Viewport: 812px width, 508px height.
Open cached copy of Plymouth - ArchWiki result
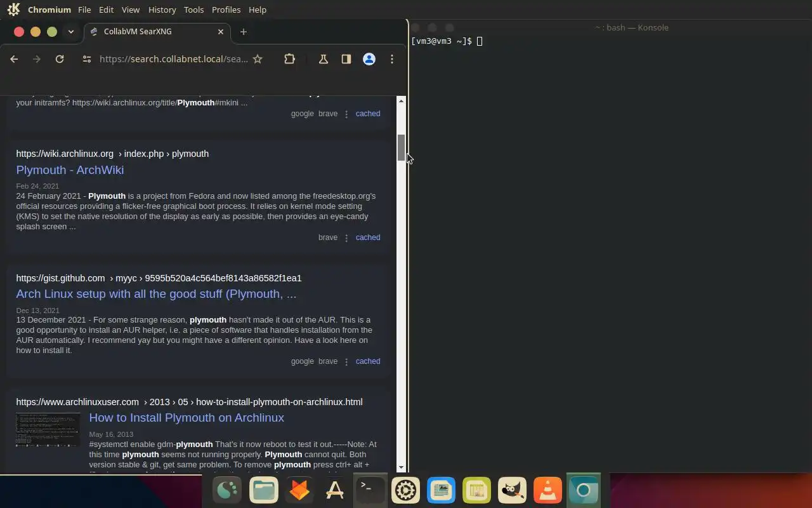click(x=368, y=237)
